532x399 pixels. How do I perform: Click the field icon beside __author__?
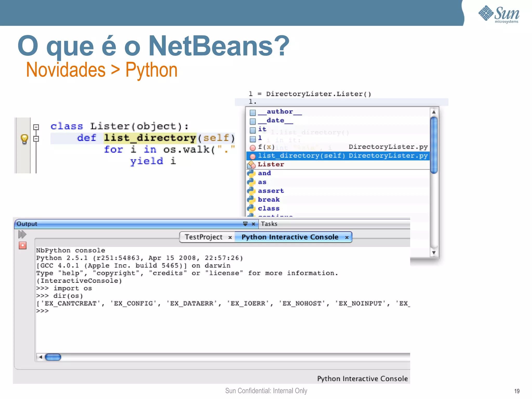coord(252,112)
